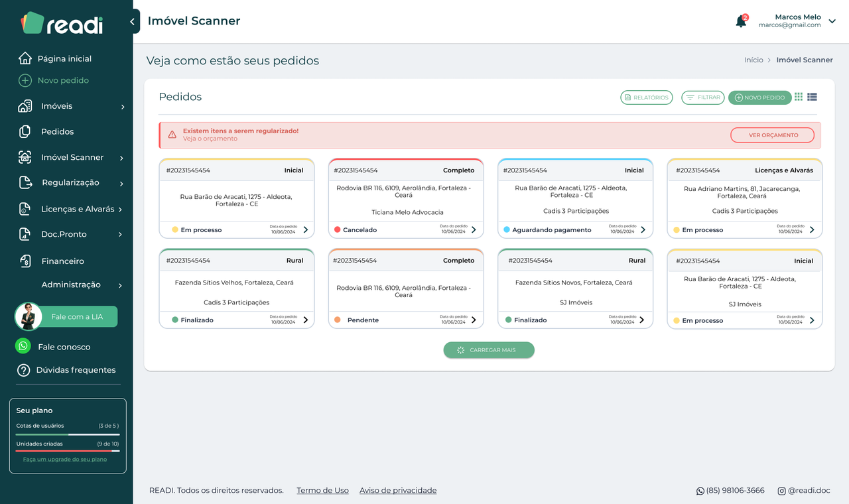849x504 pixels.
Task: Open the Marcos Melo account dropdown
Action: click(x=832, y=21)
